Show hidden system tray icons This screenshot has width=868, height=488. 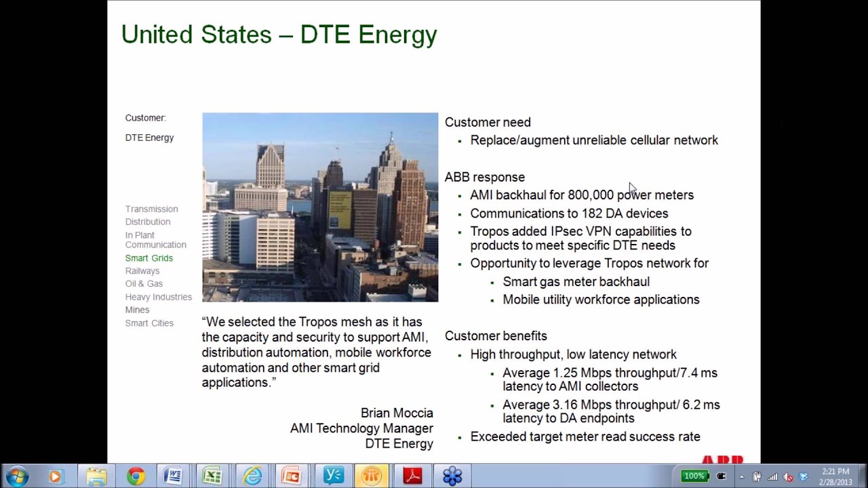741,477
